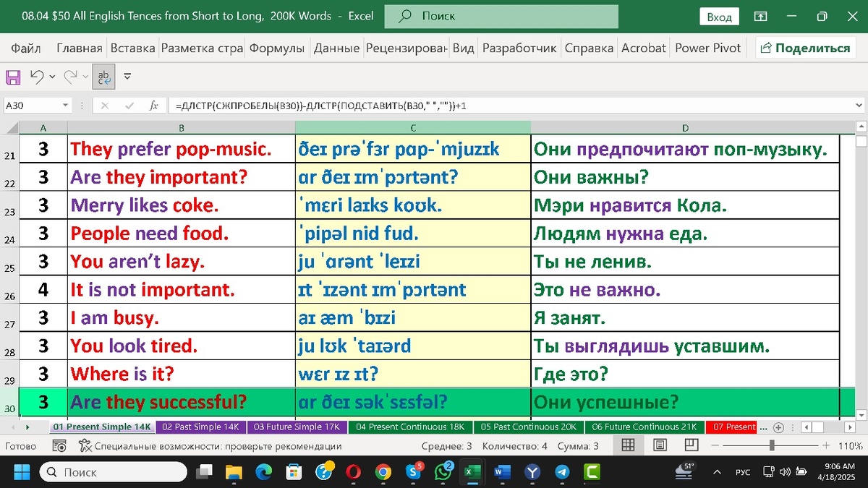The width and height of the screenshot is (868, 488).
Task: Click the zoom in plus button
Action: click(x=826, y=446)
